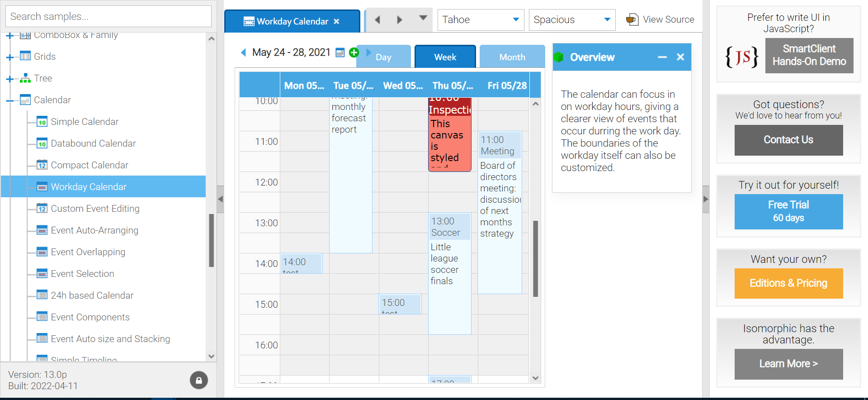Click the calendar's vertical scrollbar thumb
The width and height of the screenshot is (868, 400).
(536, 258)
